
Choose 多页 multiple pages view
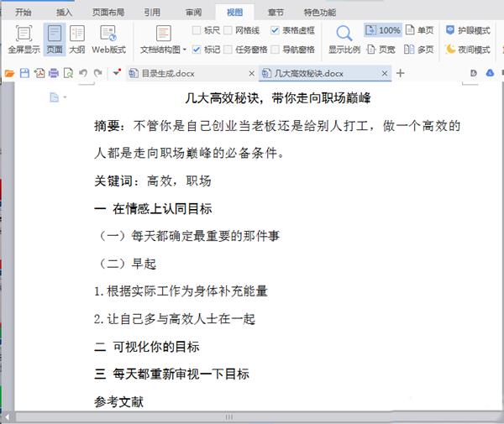[419, 50]
